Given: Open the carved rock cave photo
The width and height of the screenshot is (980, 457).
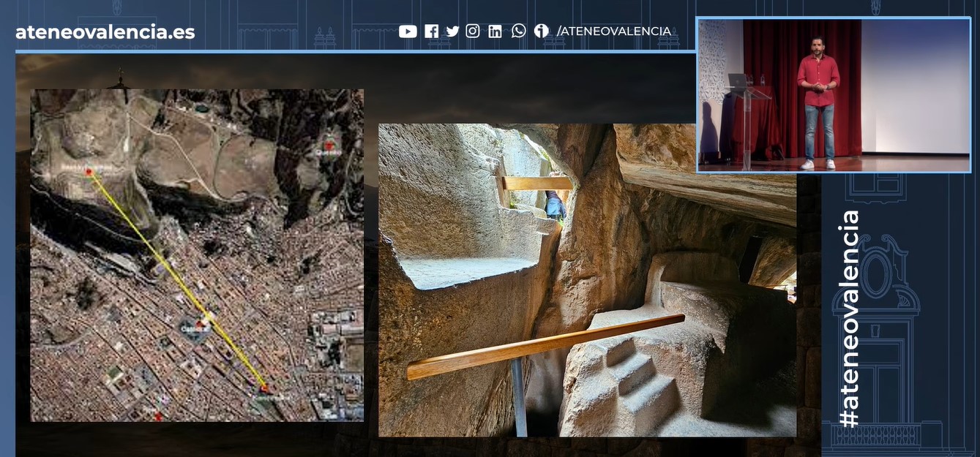Looking at the screenshot, I should click(587, 280).
